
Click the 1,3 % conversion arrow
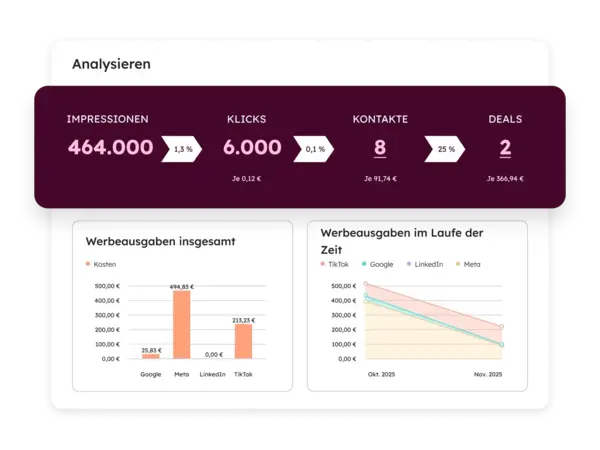click(x=182, y=149)
